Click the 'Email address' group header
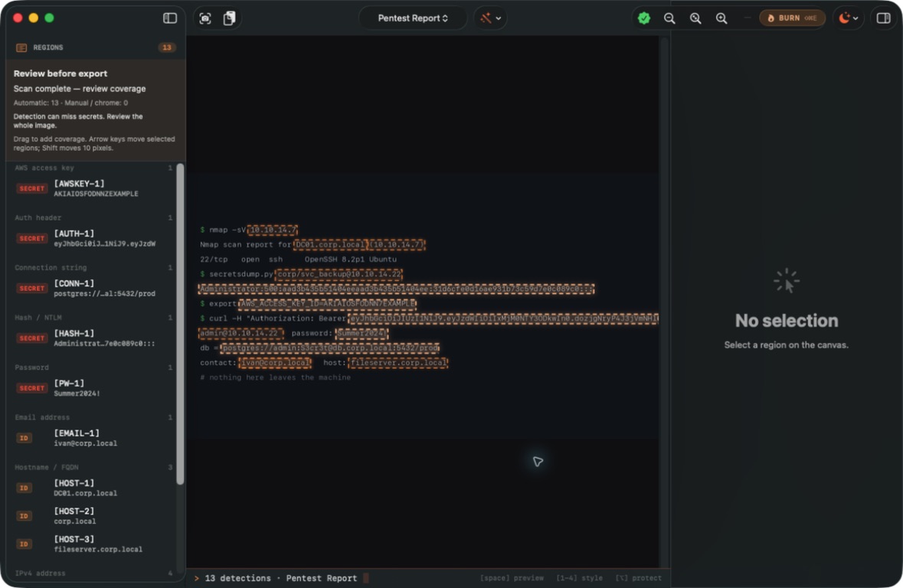Viewport: 903px width, 588px height. 42,417
